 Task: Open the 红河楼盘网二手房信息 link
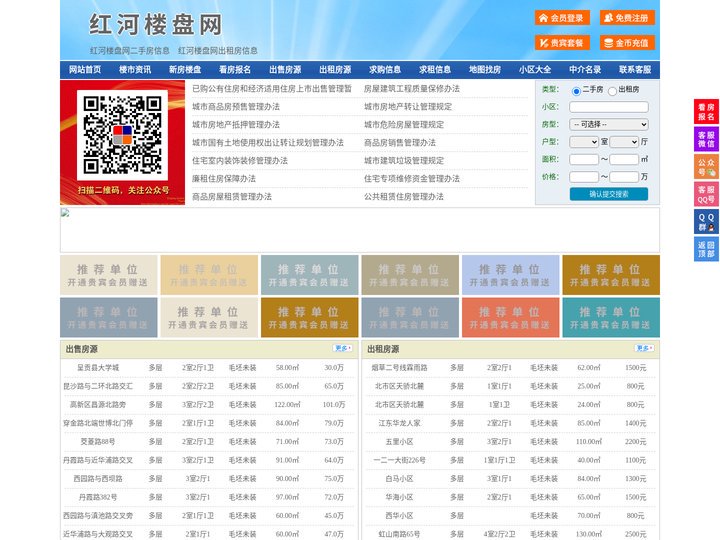[130, 51]
